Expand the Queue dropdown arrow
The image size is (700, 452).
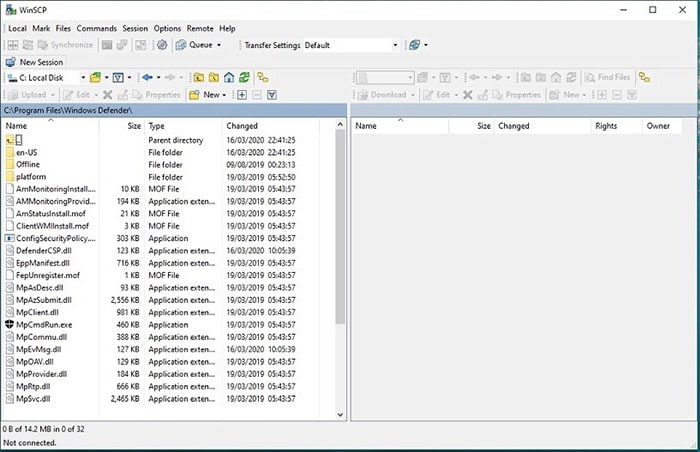(219, 45)
